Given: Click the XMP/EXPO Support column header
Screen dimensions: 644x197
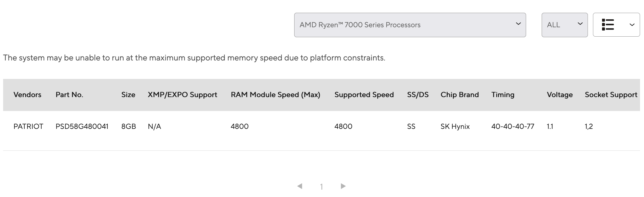Looking at the screenshot, I should (x=182, y=95).
